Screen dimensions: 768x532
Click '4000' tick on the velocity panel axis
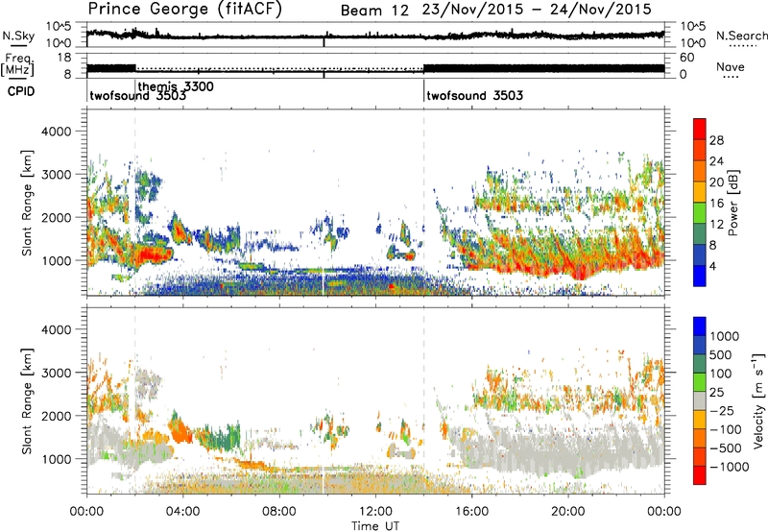point(56,329)
